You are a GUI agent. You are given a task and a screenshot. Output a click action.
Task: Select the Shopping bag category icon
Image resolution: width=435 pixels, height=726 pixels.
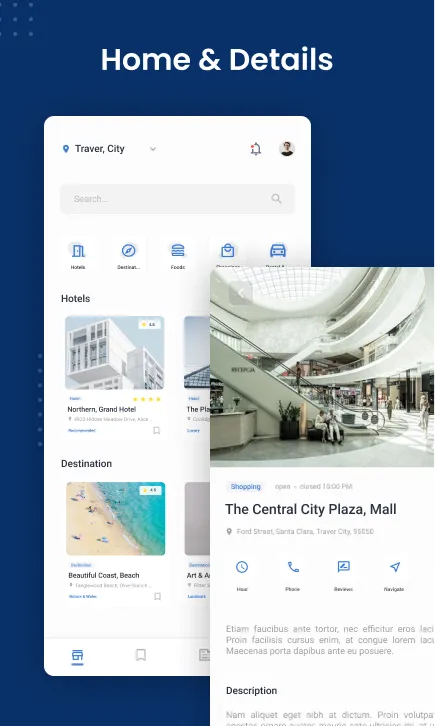(228, 250)
